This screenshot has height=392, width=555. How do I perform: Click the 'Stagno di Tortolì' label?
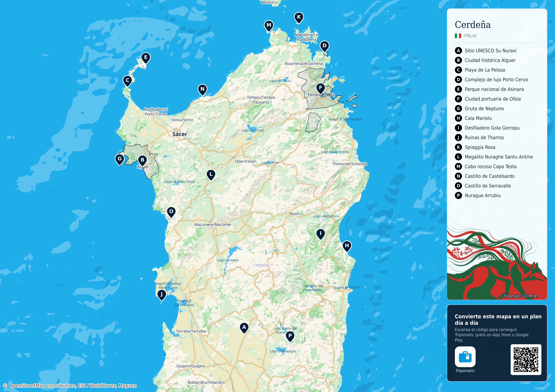(346, 287)
